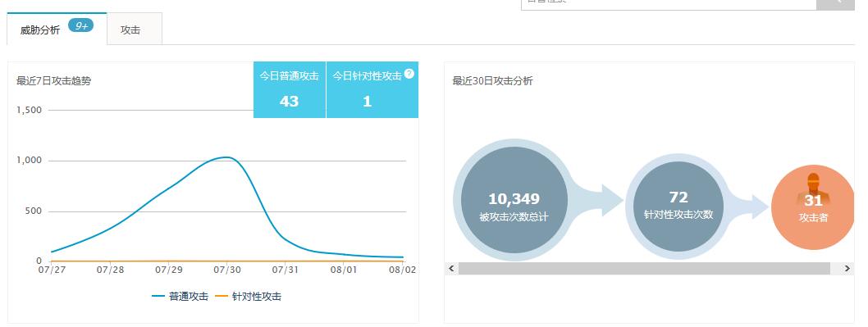Click the 07/28 axis date label

tap(110, 270)
